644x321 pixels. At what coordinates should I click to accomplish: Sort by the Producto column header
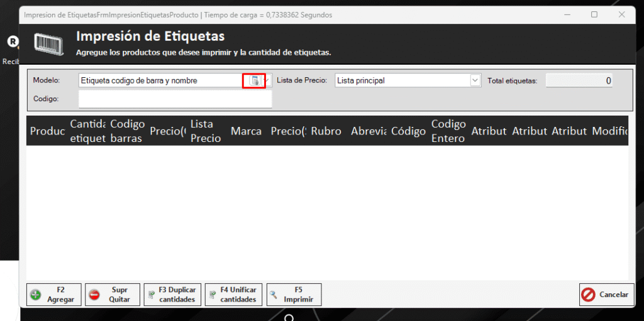(x=47, y=131)
